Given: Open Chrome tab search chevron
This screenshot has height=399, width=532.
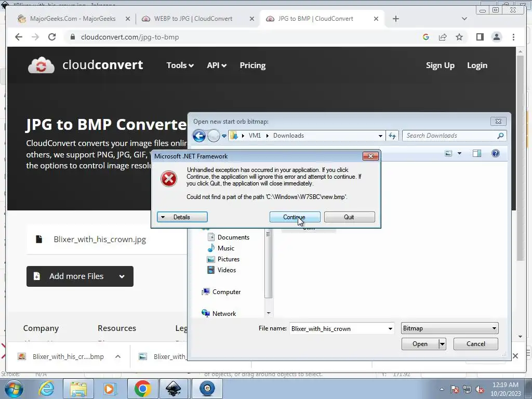Looking at the screenshot, I should tap(464, 19).
